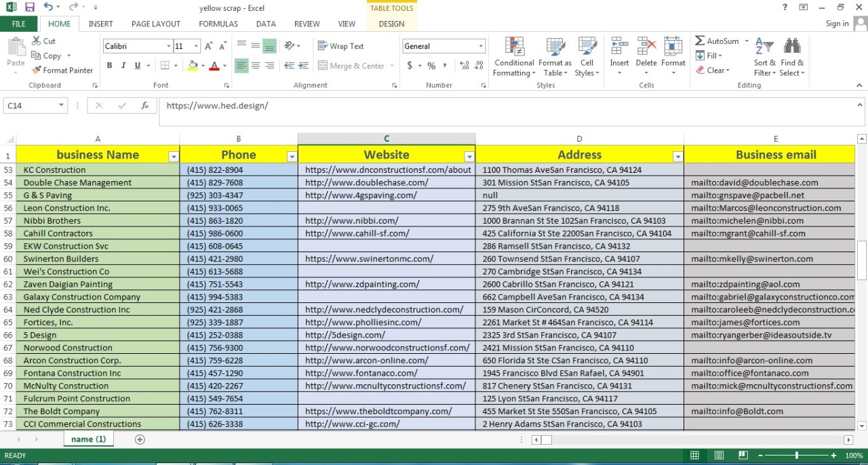Viewport: 868px width, 465px height.
Task: Open the Website column filter dropdown
Action: click(469, 157)
